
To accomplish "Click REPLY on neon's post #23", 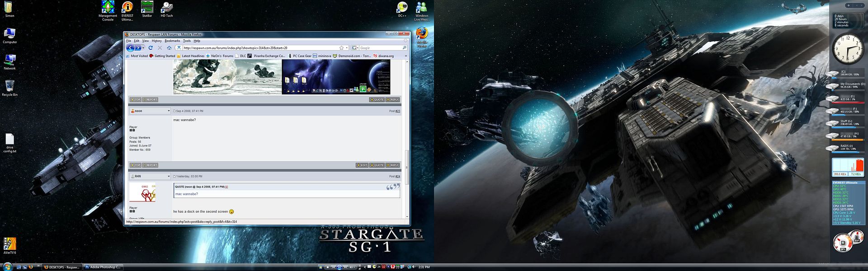I will tap(393, 165).
